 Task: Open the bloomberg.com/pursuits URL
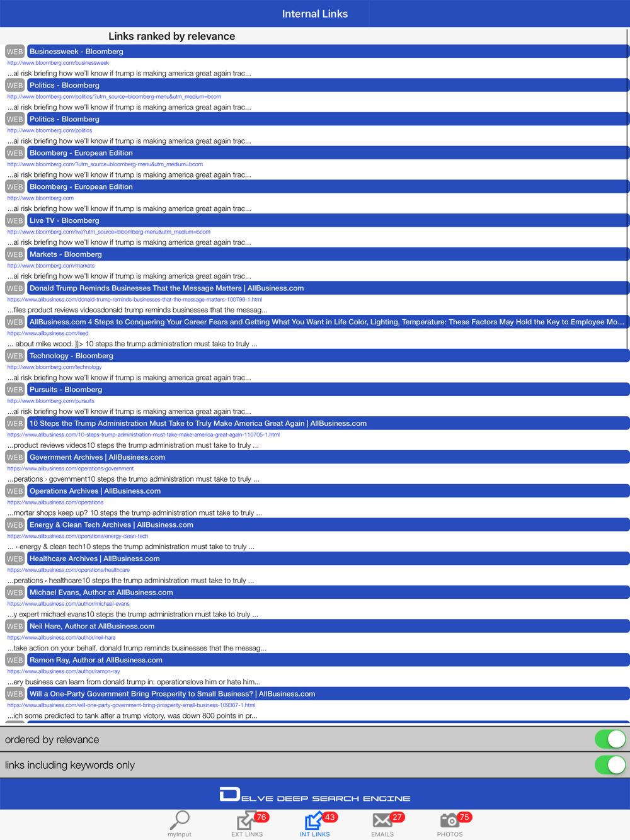(51, 401)
